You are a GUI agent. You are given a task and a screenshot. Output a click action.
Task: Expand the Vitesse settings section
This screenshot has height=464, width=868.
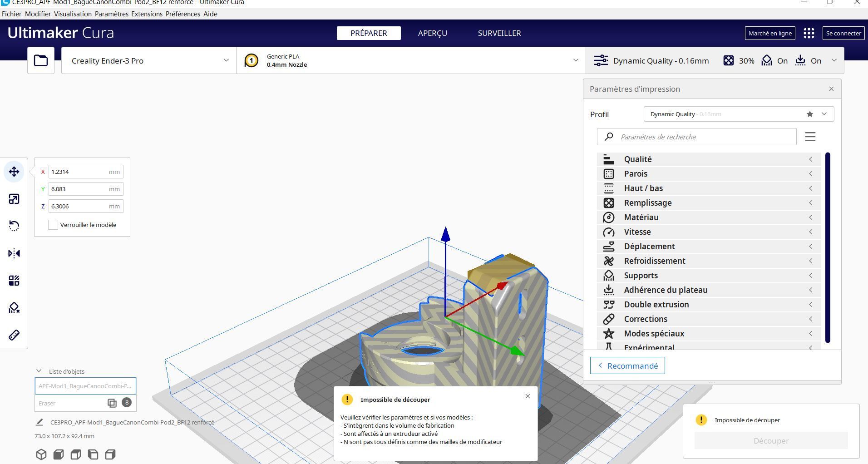pos(709,232)
